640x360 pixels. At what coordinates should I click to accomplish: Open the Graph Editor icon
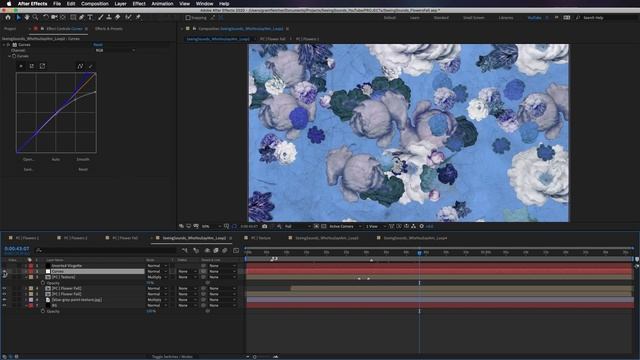point(236,250)
